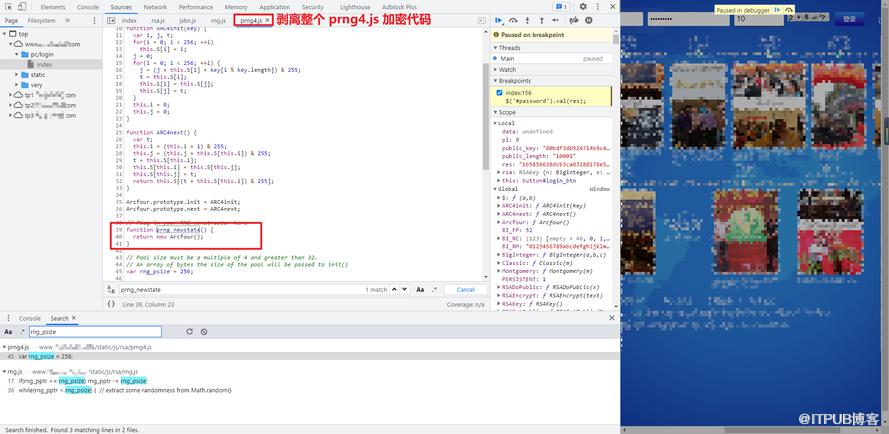Focus the Search drawer query input
The image size is (889, 434).
click(95, 332)
